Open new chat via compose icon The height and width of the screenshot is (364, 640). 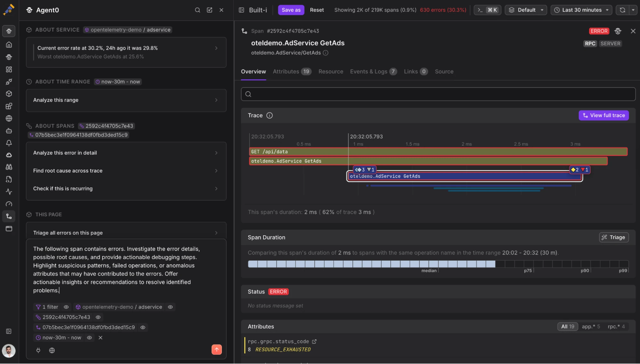tap(210, 10)
